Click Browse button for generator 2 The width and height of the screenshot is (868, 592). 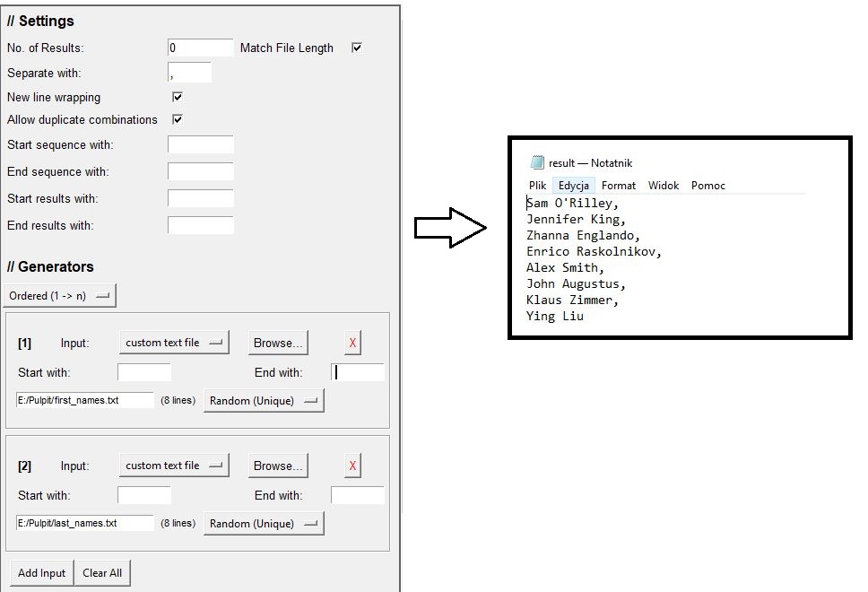(278, 466)
